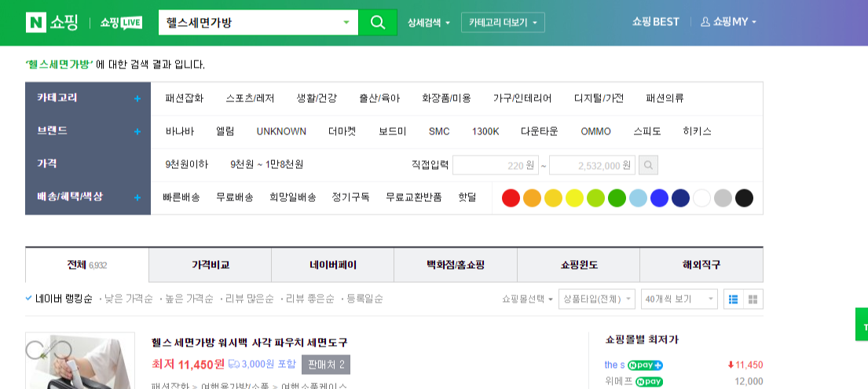Click minimum price input field
This screenshot has height=389, width=868.
pyautogui.click(x=496, y=165)
